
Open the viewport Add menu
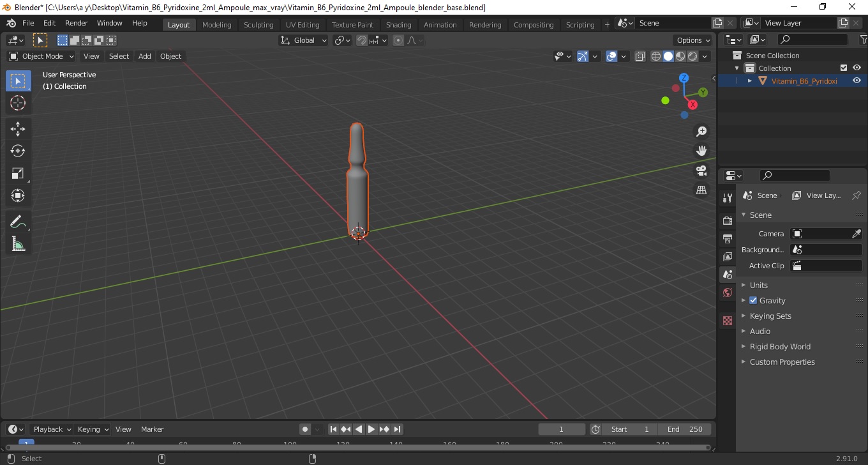click(145, 56)
